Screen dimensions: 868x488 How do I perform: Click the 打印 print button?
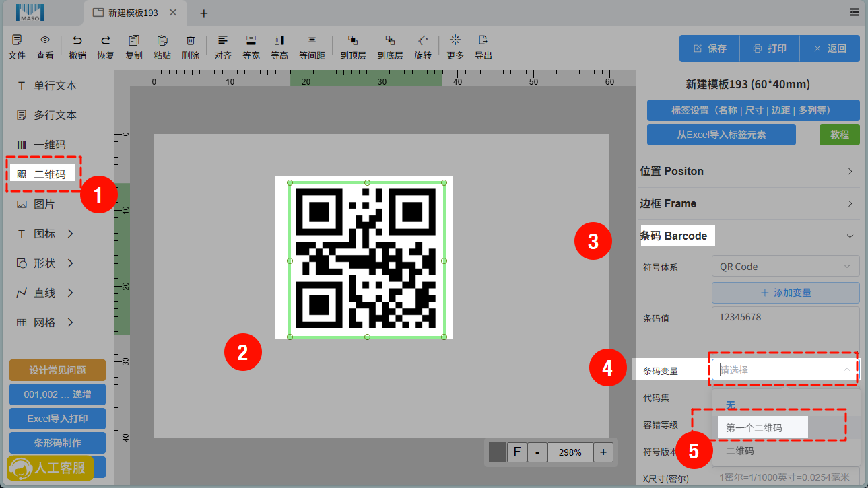tap(770, 48)
